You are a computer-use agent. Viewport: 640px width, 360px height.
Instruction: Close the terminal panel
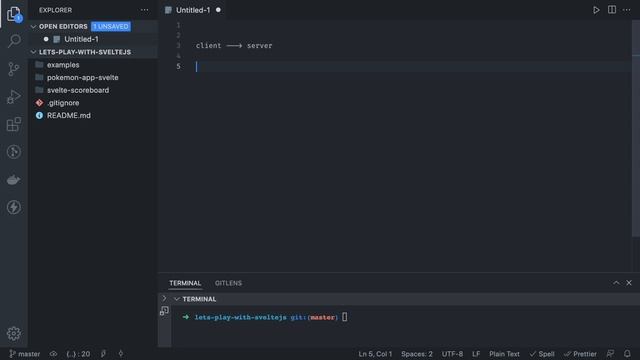[x=629, y=283]
